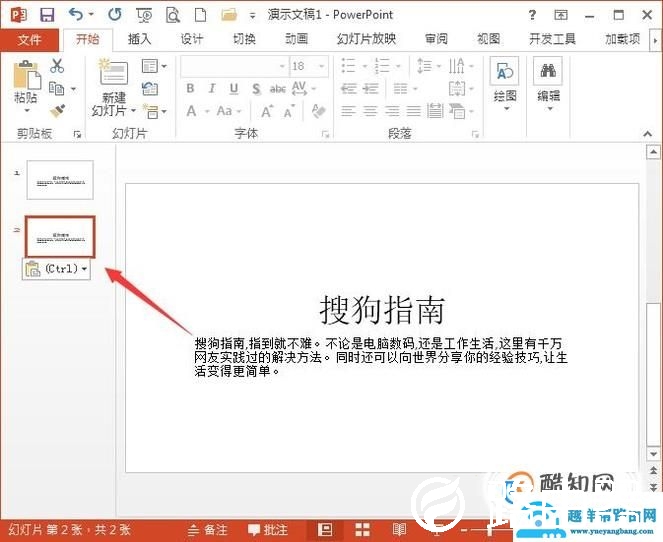Open the 批注 comments pane

(268, 530)
